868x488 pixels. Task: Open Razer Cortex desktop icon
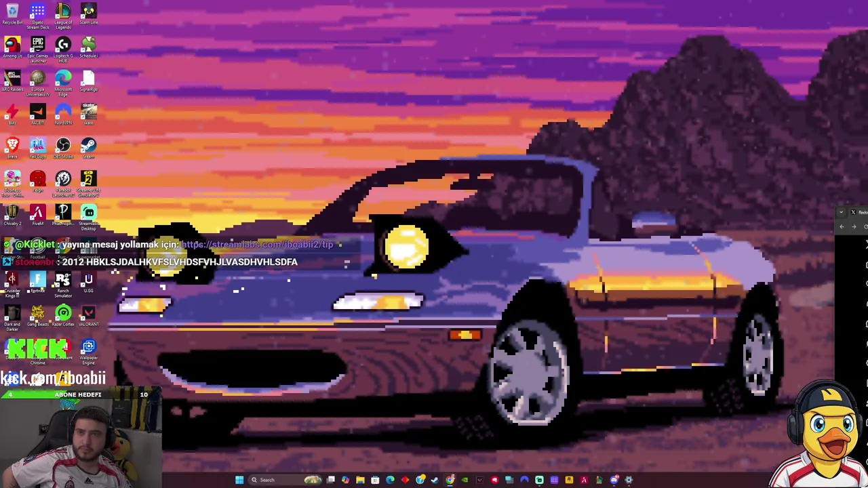coord(63,315)
